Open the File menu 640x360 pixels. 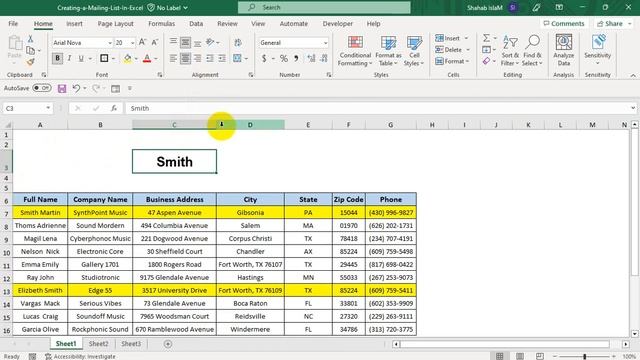tap(13, 24)
